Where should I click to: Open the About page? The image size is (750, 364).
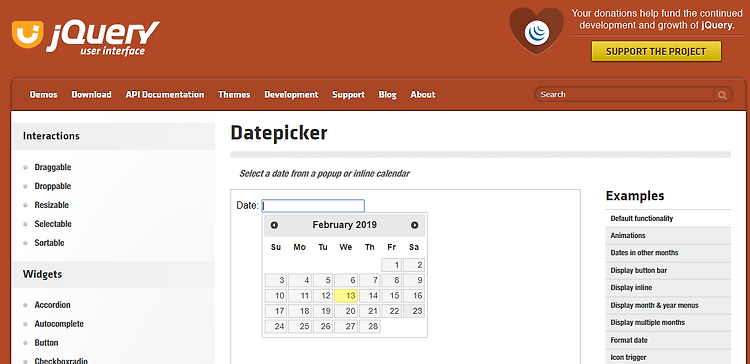point(423,95)
